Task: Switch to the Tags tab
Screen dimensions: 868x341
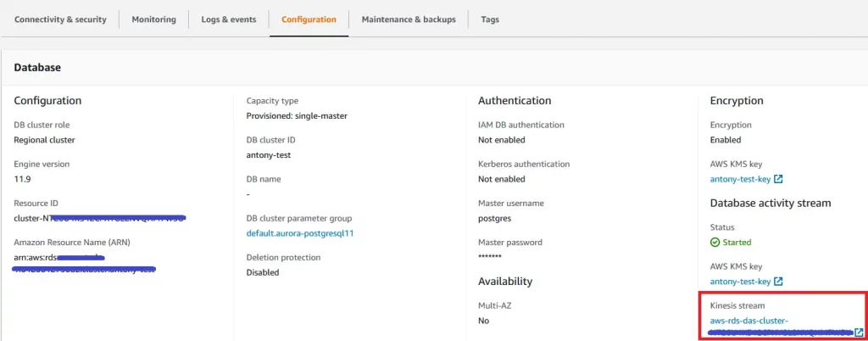Action: 490,20
